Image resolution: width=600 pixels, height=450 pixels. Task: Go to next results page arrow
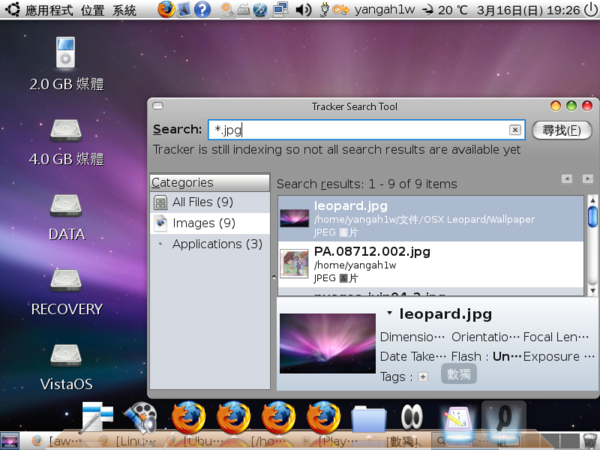(x=587, y=179)
